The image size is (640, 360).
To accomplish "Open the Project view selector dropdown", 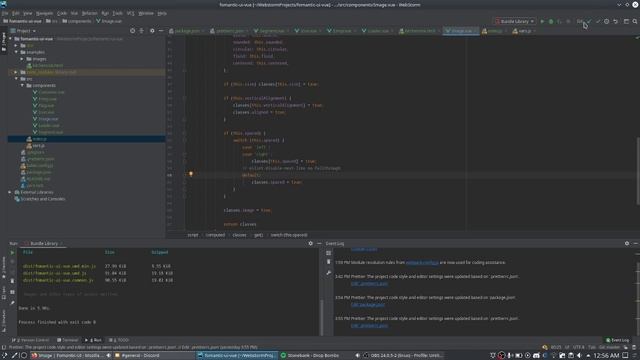I will point(23,31).
